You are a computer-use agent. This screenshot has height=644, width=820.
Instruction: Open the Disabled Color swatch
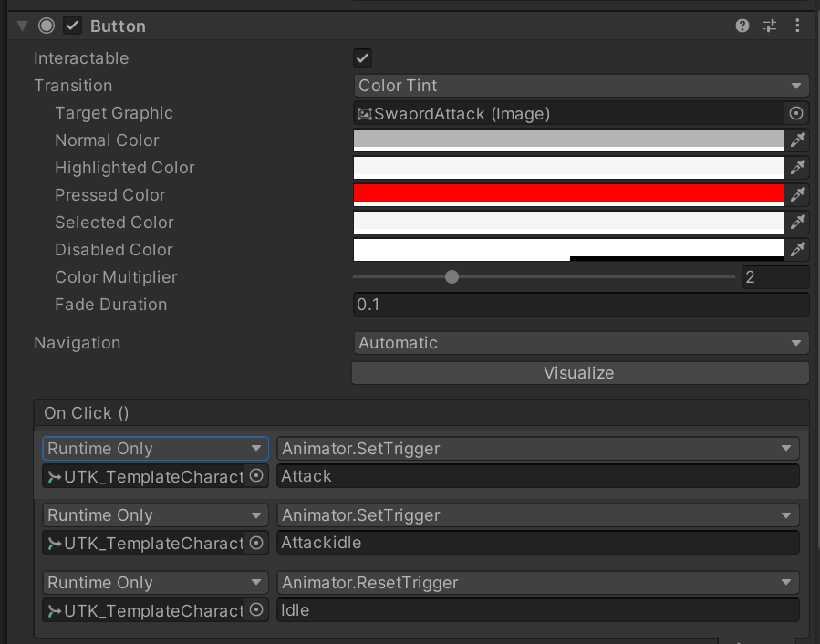[568, 250]
